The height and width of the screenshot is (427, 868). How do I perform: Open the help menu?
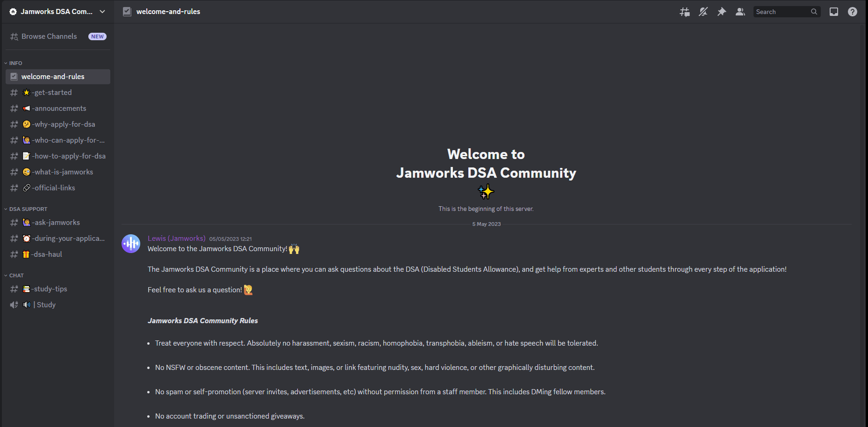pyautogui.click(x=852, y=11)
